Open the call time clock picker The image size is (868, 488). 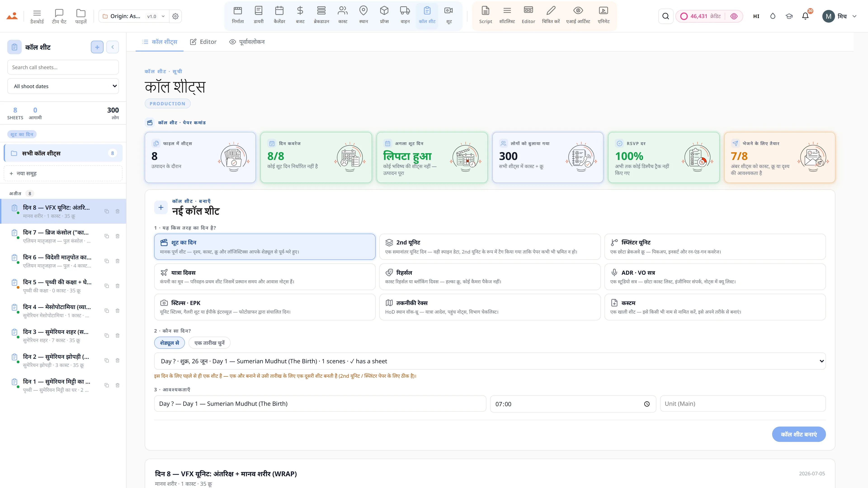(647, 404)
